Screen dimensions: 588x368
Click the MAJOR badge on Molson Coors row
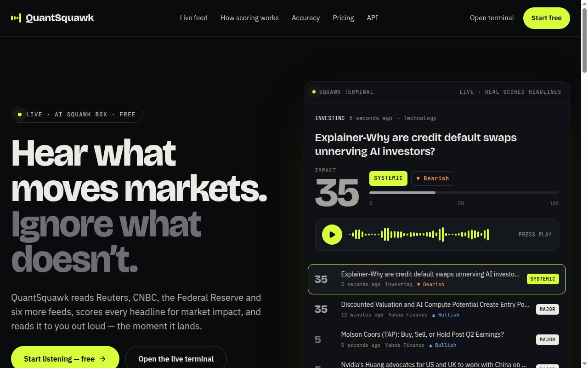548,339
